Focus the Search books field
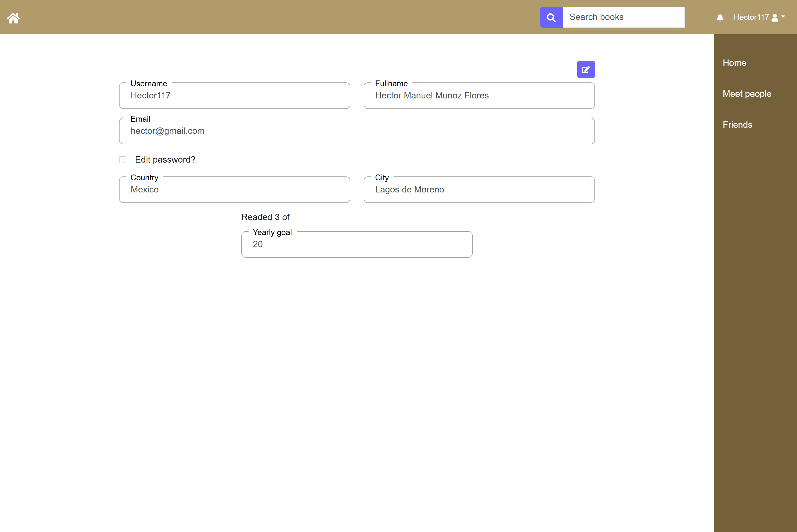 coord(623,17)
